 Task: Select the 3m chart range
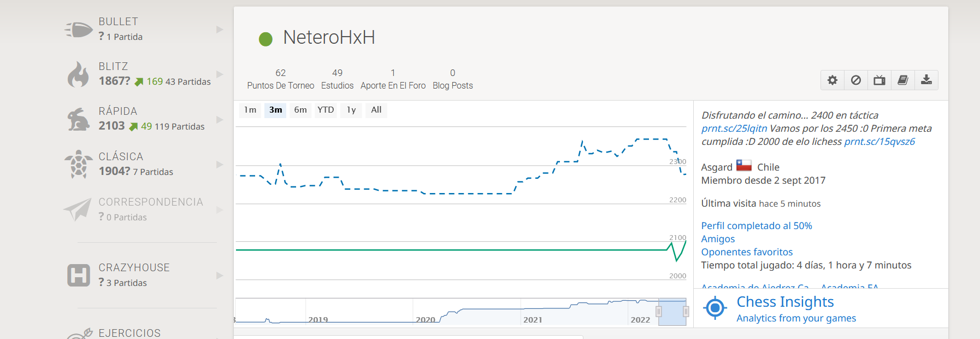[x=276, y=110]
